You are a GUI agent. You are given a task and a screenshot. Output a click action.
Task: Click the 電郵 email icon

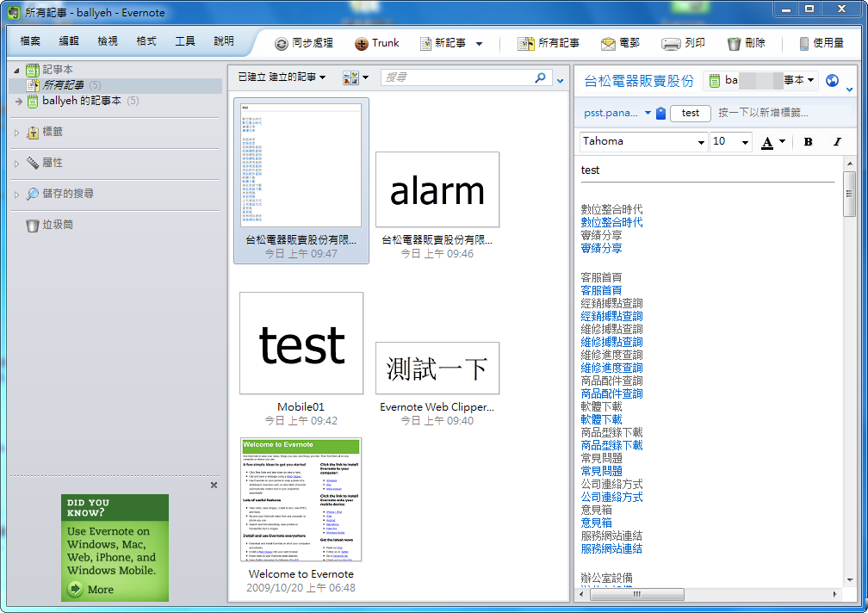point(608,44)
